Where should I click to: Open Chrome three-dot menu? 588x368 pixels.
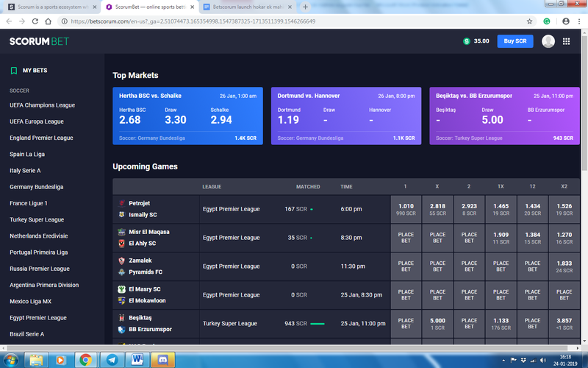(x=579, y=21)
